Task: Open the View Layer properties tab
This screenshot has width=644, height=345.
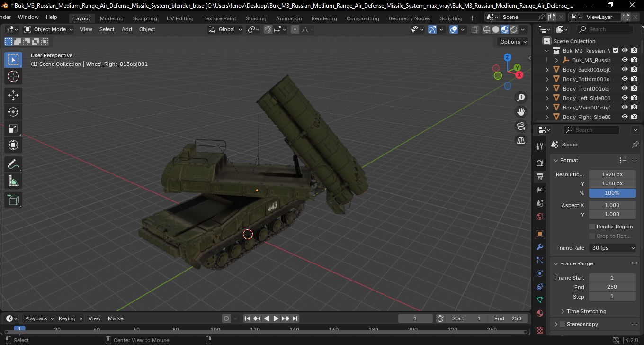Action: tap(540, 190)
